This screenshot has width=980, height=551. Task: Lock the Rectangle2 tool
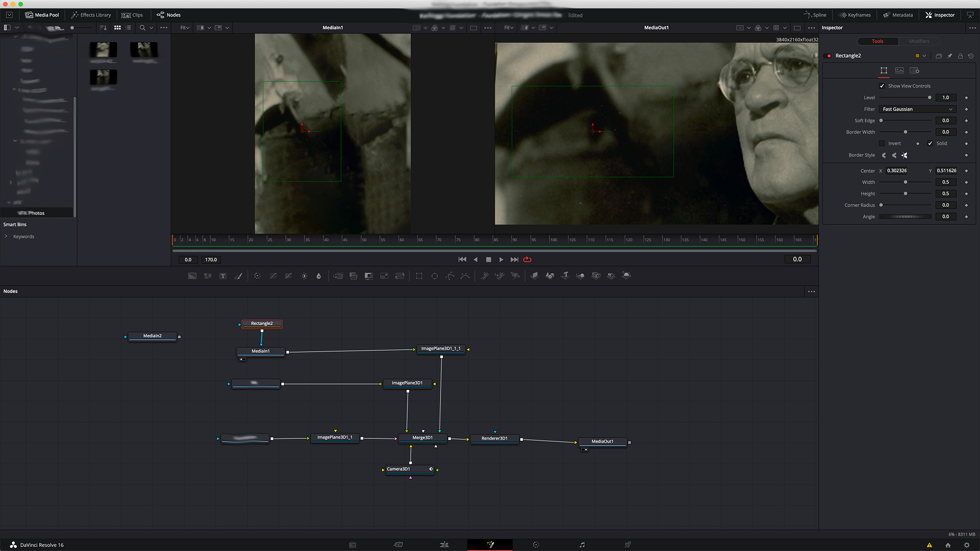click(x=960, y=56)
